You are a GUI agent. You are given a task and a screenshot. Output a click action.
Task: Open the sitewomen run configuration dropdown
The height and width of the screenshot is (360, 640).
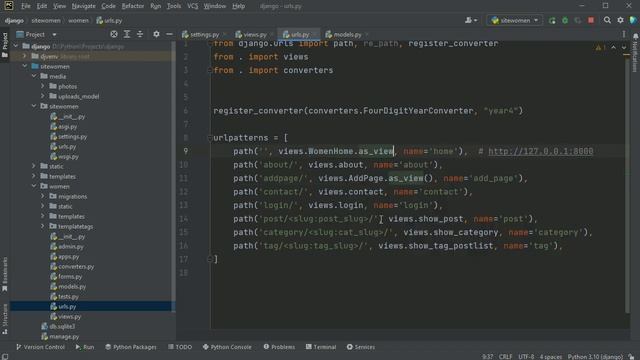[x=514, y=20]
